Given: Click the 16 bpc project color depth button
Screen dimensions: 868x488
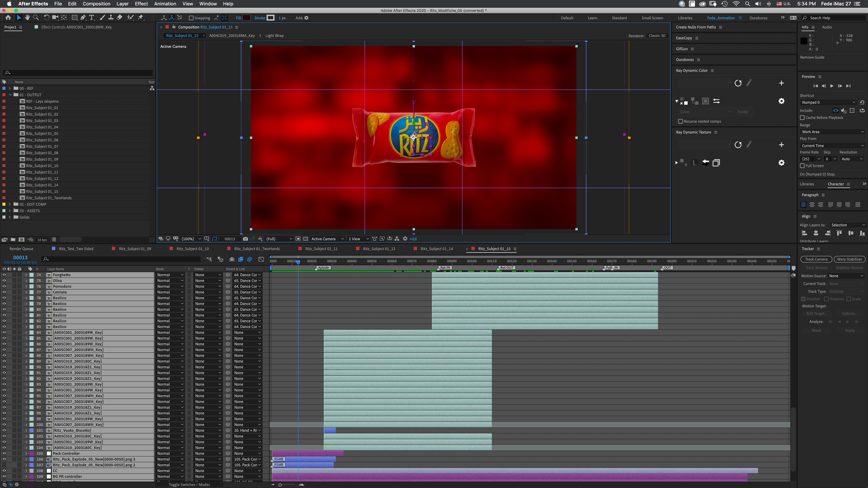Looking at the screenshot, I should 42,239.
